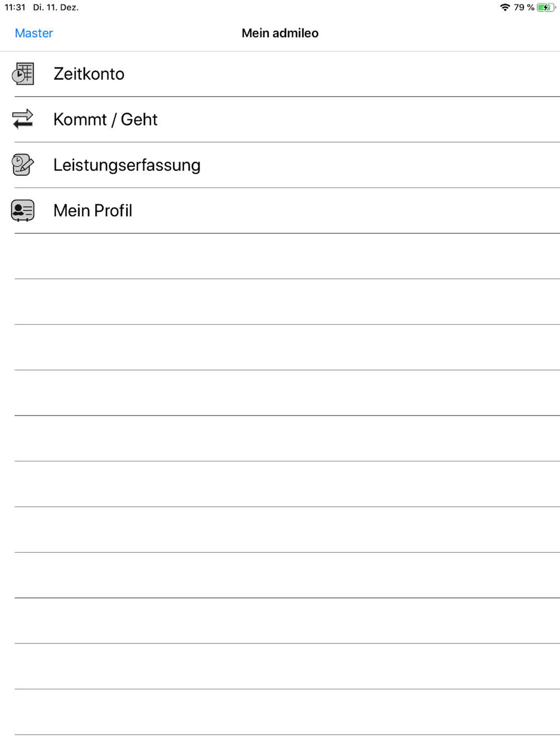Select the word Kommt in the list
Image resolution: width=560 pixels, height=747 pixels.
[80, 119]
